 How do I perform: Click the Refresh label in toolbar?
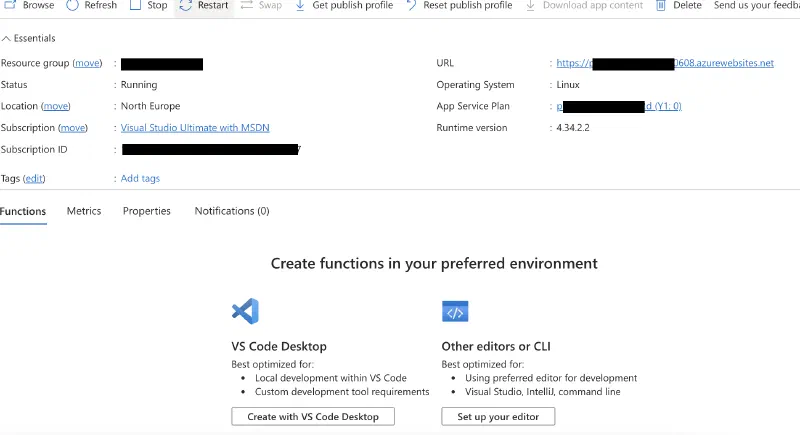pyautogui.click(x=101, y=5)
